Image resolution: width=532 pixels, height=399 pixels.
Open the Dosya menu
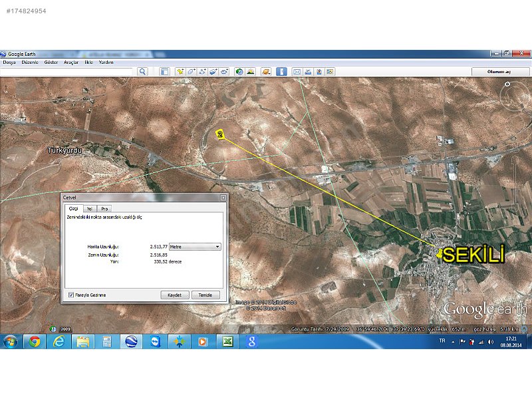[x=9, y=63]
